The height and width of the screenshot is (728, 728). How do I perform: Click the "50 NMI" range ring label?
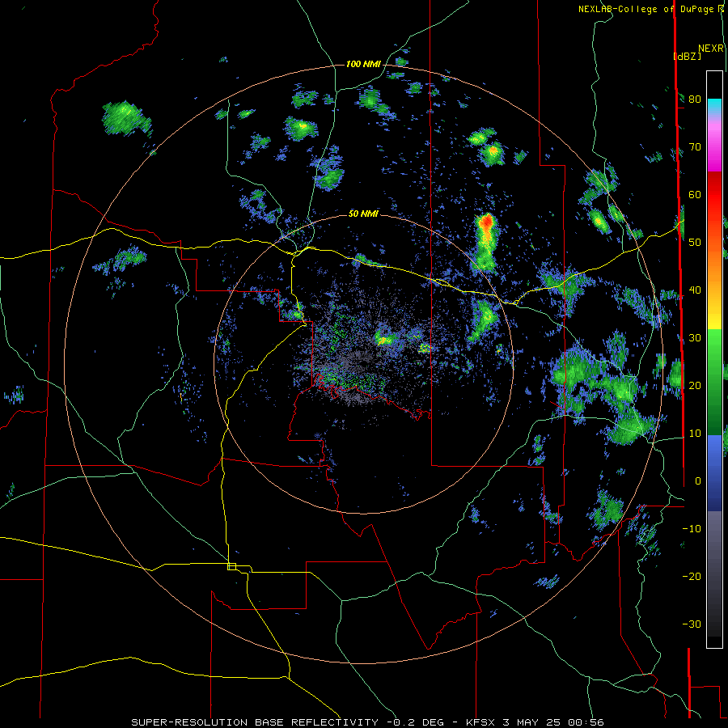[363, 214]
